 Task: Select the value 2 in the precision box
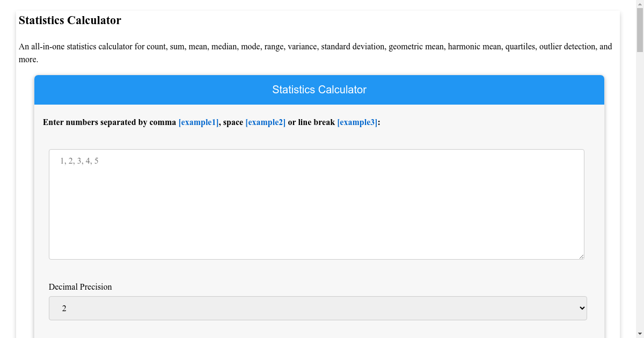click(64, 308)
